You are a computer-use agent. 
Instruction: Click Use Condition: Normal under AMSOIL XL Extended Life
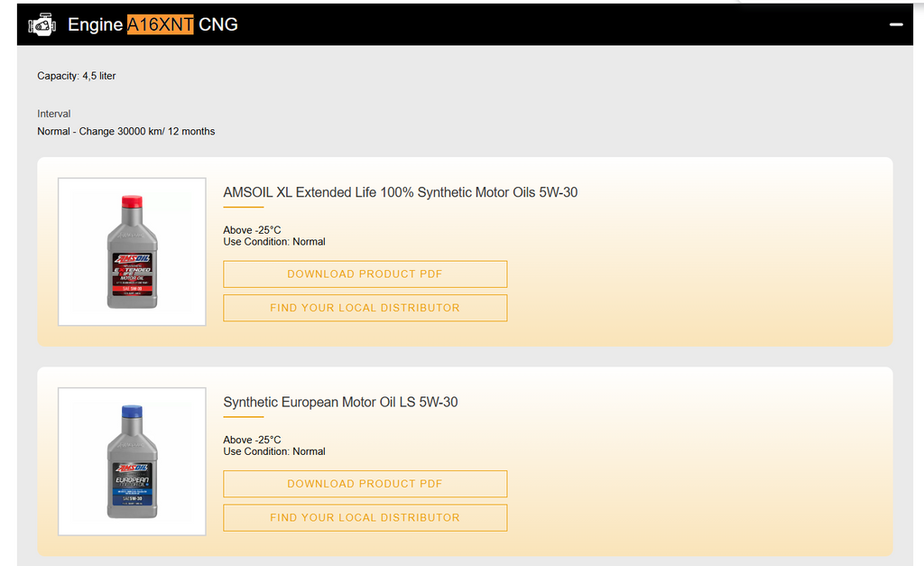(274, 242)
